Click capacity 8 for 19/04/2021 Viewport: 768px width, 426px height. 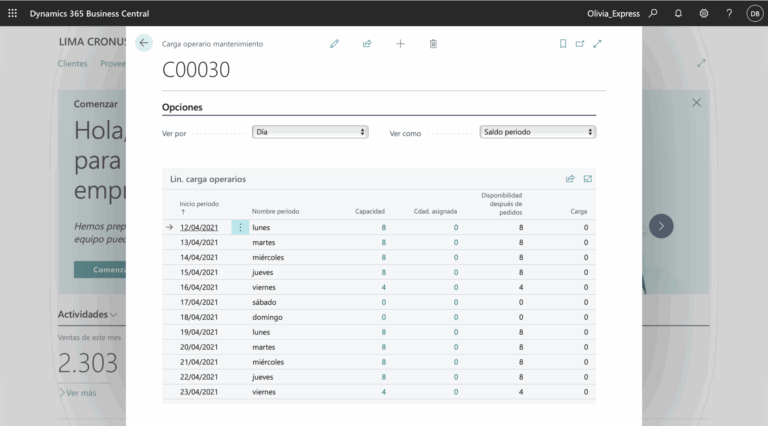tap(384, 332)
